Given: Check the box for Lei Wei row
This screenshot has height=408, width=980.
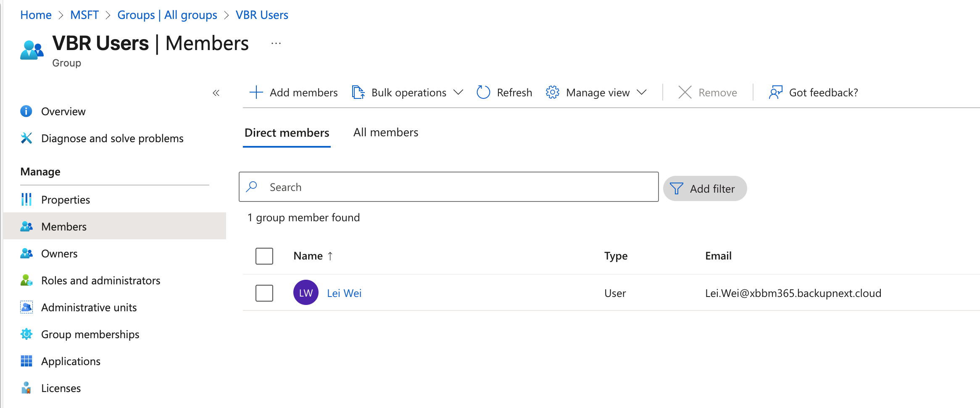Looking at the screenshot, I should pyautogui.click(x=264, y=293).
